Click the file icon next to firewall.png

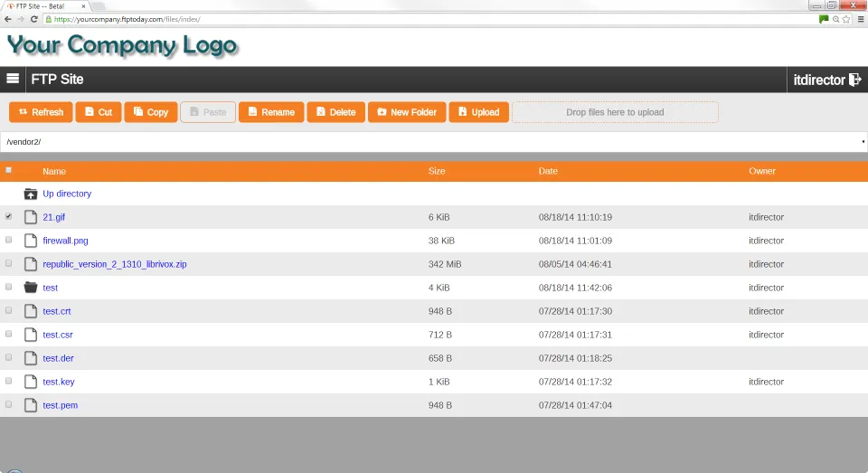click(31, 241)
